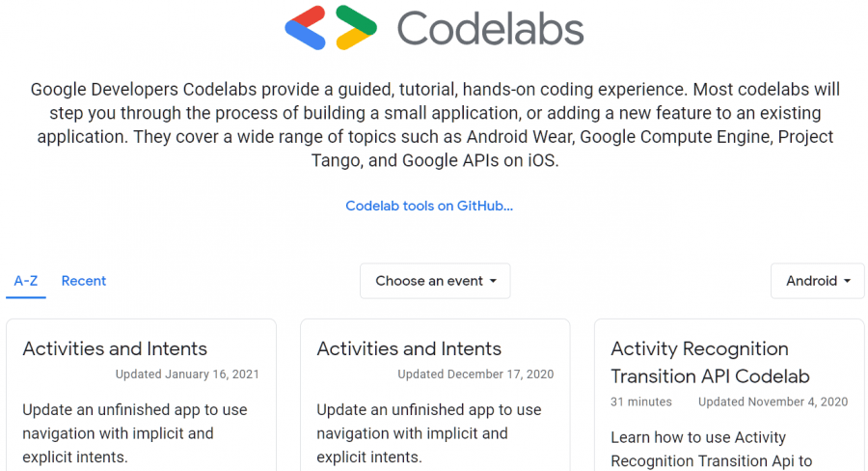Open the Choose an event dropdown
The image size is (868, 471).
pyautogui.click(x=435, y=281)
